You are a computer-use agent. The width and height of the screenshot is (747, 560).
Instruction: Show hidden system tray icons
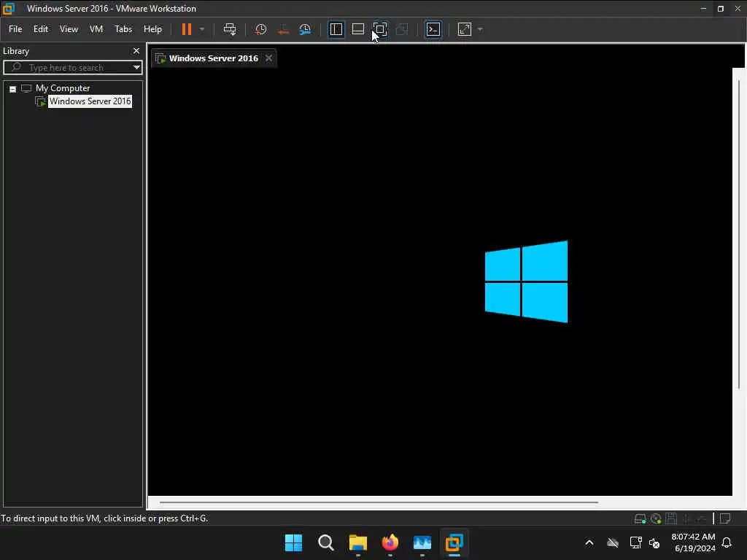coord(589,542)
